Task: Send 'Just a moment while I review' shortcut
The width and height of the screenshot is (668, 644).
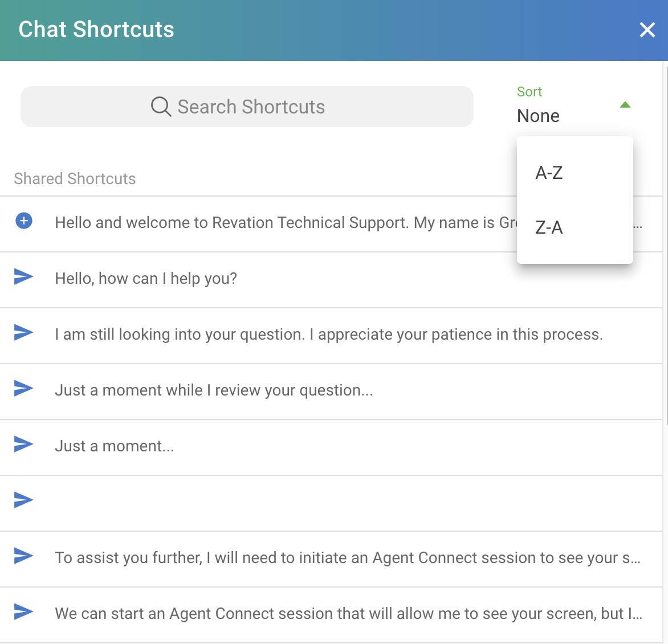Action: 23,388
